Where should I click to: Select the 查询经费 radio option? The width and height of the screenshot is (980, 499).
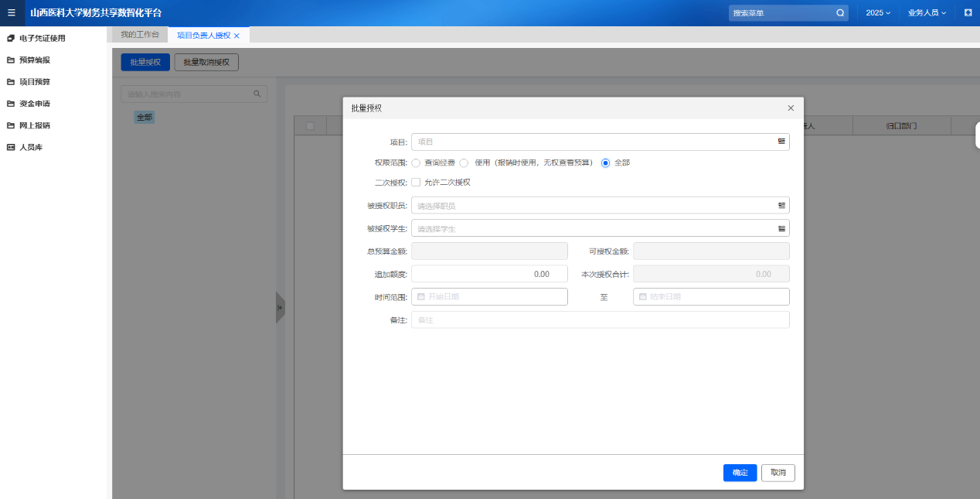point(416,163)
